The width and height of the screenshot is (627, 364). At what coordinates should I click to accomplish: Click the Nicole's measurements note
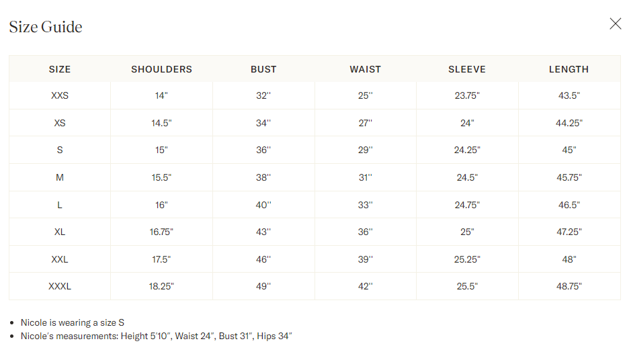pos(156,336)
